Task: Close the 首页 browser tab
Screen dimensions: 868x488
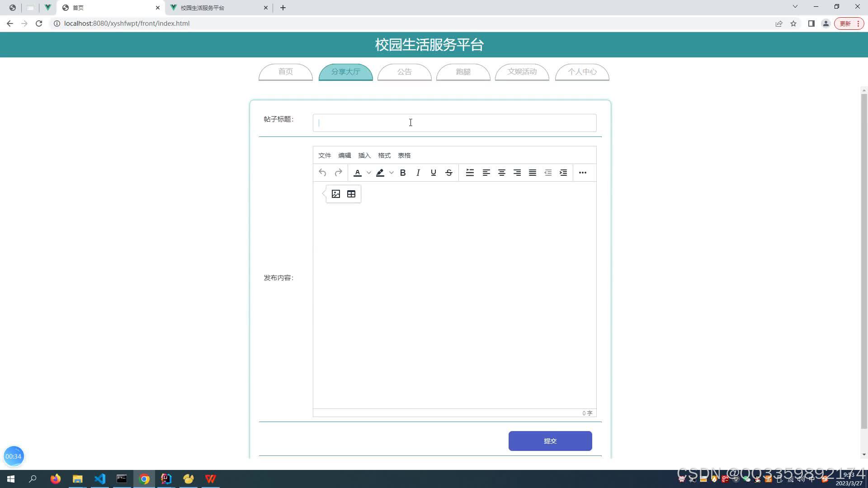Action: coord(158,8)
